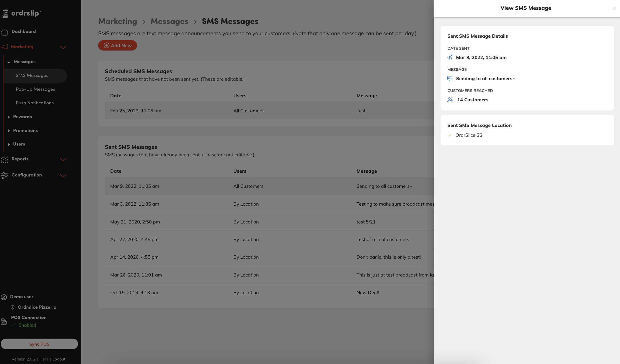This screenshot has width=620, height=364.
Task: Expand the Reports section chevron
Action: click(x=63, y=160)
